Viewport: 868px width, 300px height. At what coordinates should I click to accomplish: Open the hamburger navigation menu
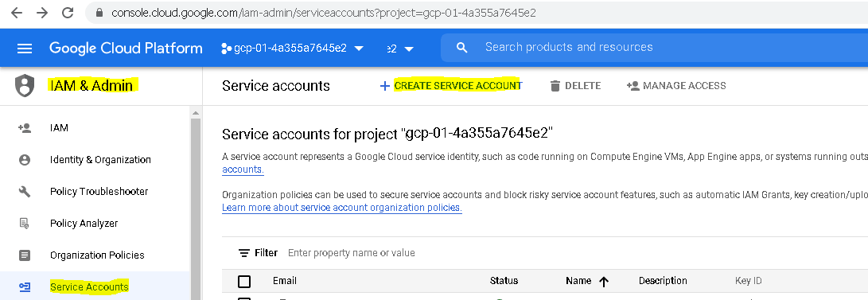pyautogui.click(x=25, y=49)
